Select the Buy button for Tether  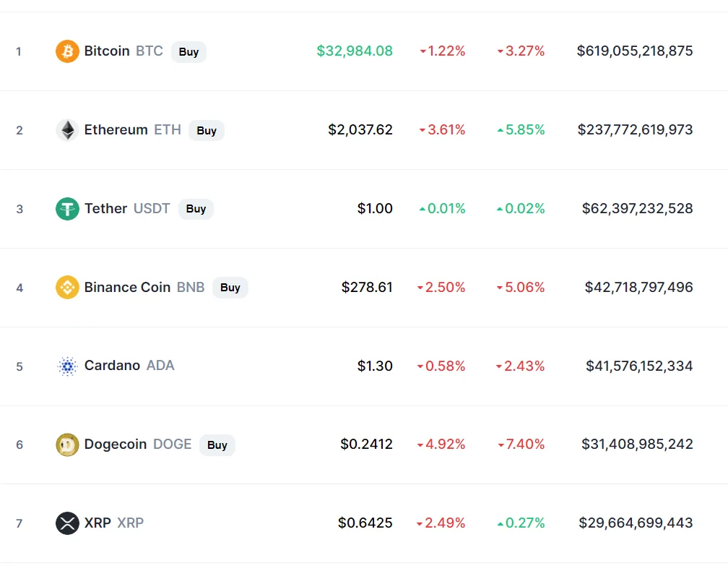(196, 209)
